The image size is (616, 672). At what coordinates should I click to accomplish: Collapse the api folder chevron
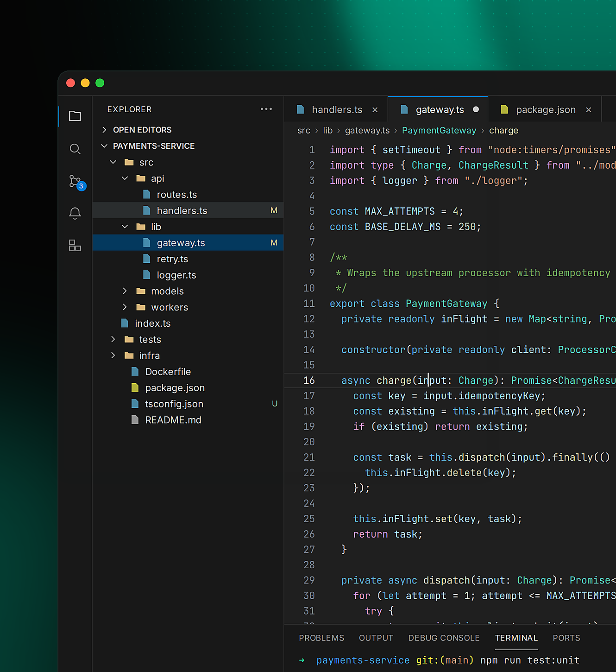125,178
